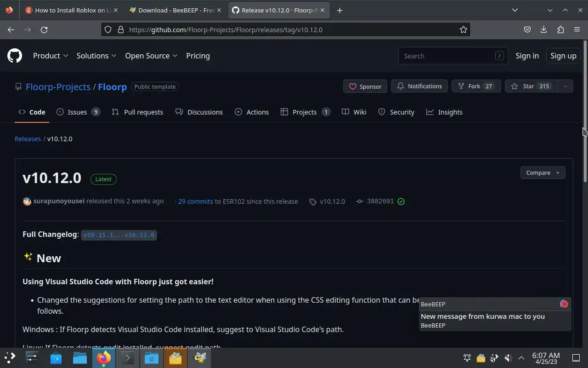Open the Pocket save icon
Image resolution: width=588 pixels, height=368 pixels.
click(x=527, y=29)
